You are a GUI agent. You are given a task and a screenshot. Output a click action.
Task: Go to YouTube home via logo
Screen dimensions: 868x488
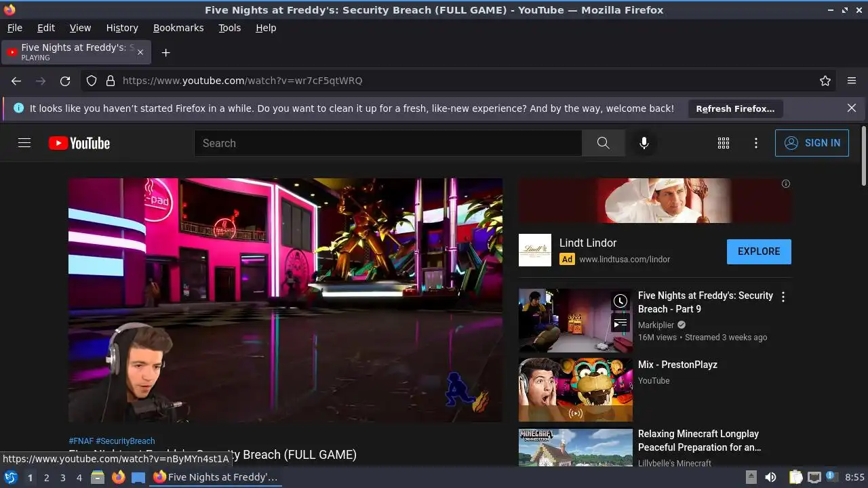[x=79, y=143]
